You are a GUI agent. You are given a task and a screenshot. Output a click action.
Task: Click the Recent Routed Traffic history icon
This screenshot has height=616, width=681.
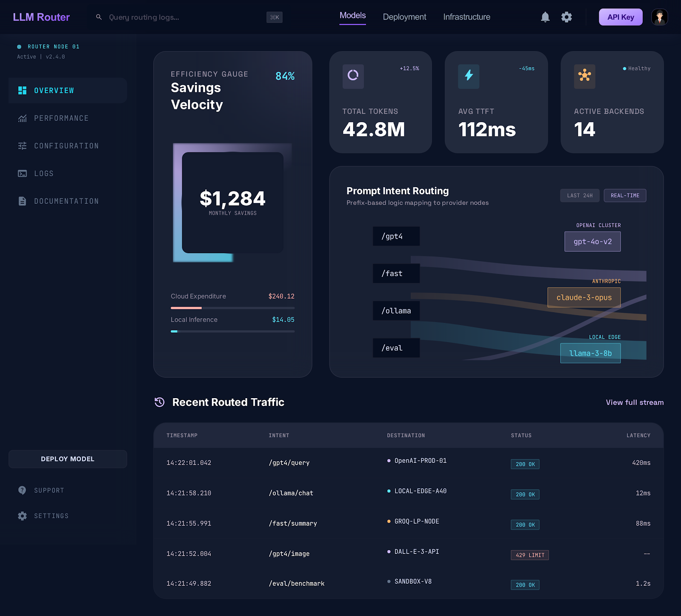(160, 402)
